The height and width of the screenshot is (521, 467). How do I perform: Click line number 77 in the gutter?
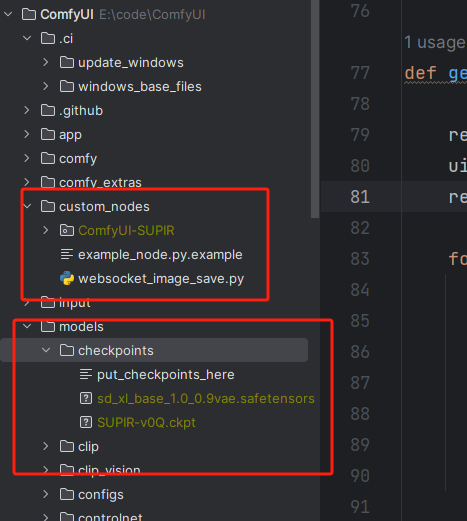360,73
